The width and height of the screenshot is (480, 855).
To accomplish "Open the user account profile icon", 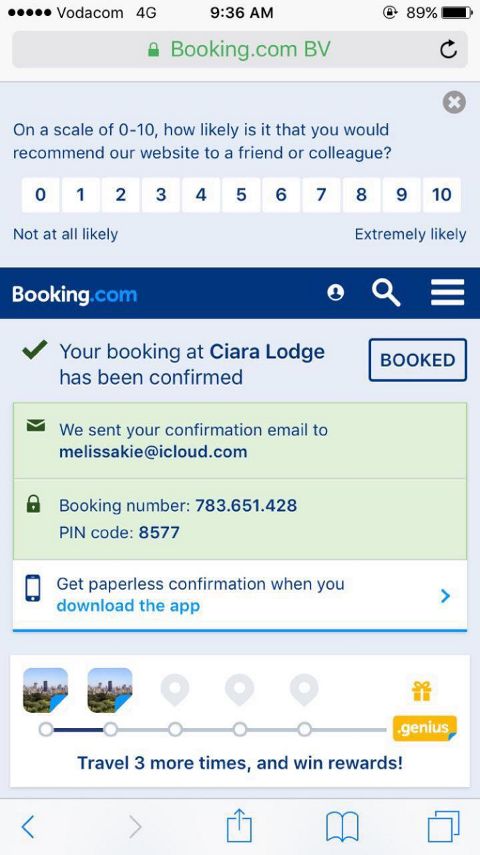I will tap(335, 293).
